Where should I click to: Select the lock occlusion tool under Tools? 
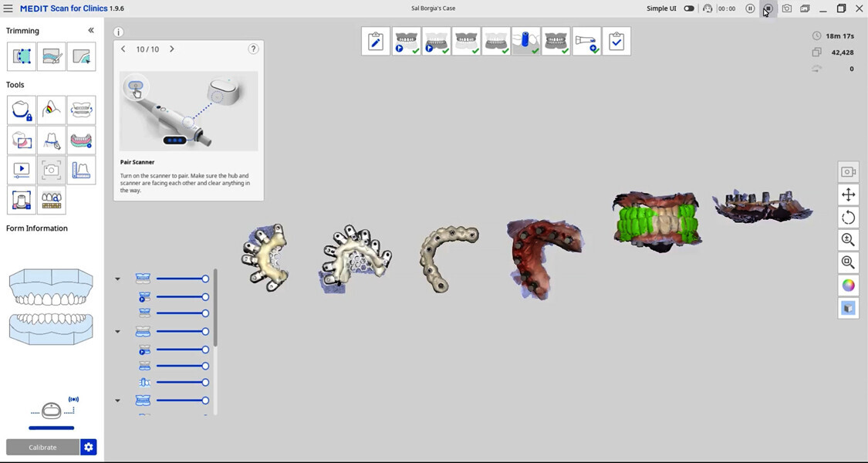click(x=21, y=110)
